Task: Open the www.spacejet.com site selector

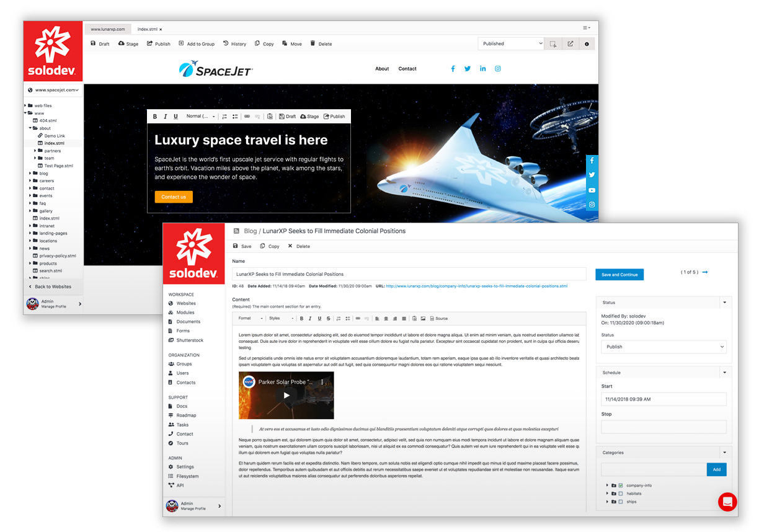Action: tap(55, 90)
